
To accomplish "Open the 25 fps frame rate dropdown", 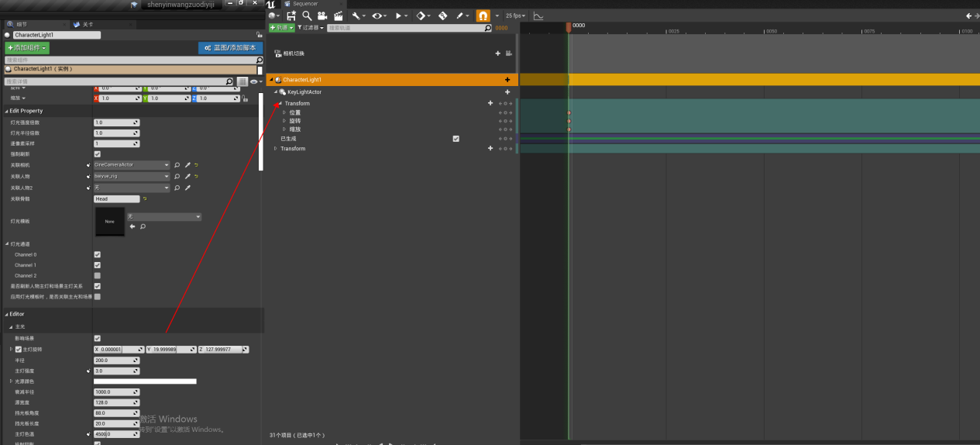I will tap(515, 16).
